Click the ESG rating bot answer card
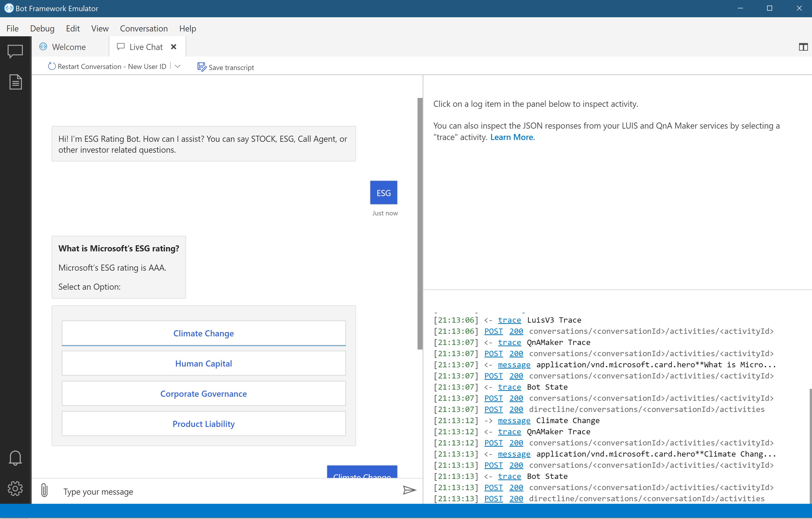 (119, 267)
